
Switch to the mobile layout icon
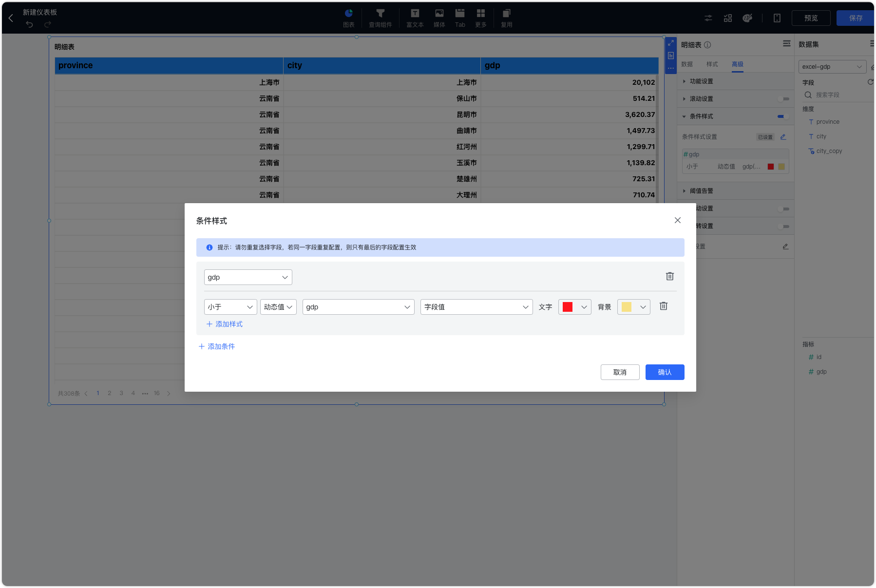(x=777, y=18)
